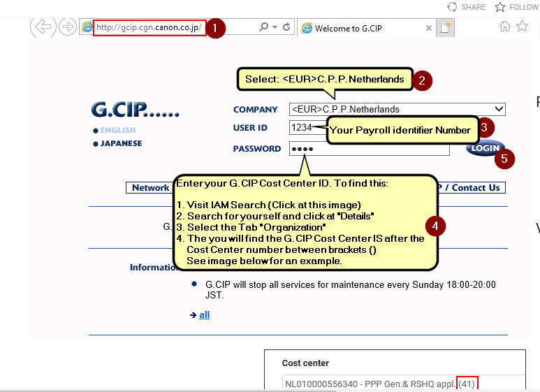Open the address bar dropdown arrow
Image resolution: width=540 pixels, height=392 pixels.
pyautogui.click(x=275, y=27)
